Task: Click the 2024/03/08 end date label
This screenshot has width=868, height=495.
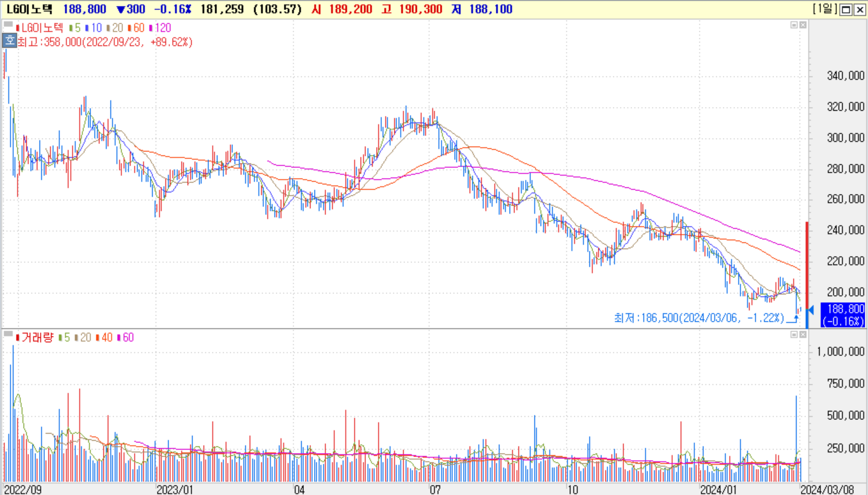Action: coord(827,490)
